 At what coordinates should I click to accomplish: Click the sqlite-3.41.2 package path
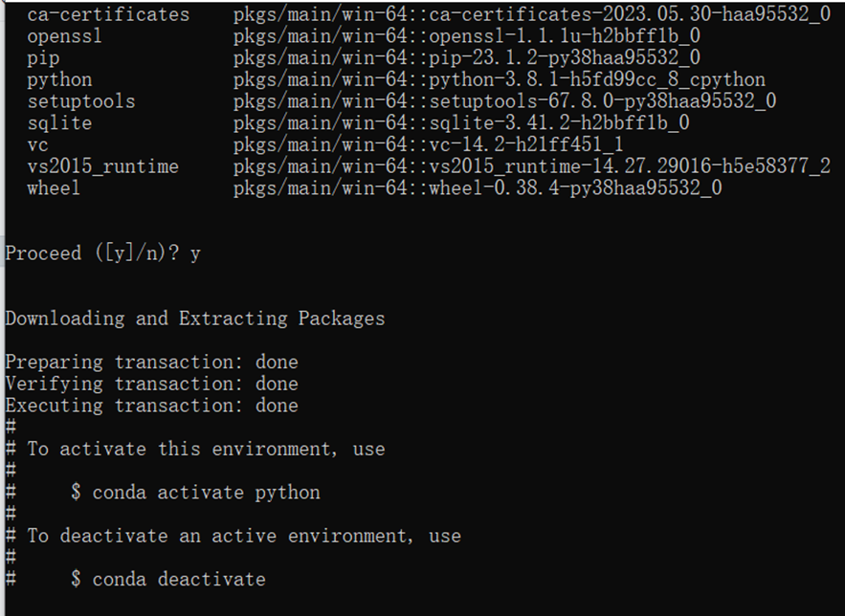[x=461, y=123]
